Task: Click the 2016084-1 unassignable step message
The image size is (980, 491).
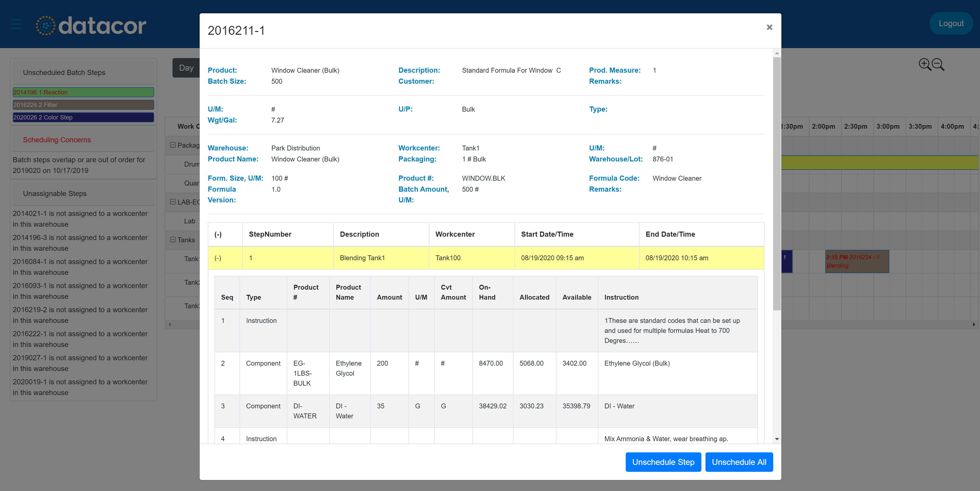Action: click(80, 267)
